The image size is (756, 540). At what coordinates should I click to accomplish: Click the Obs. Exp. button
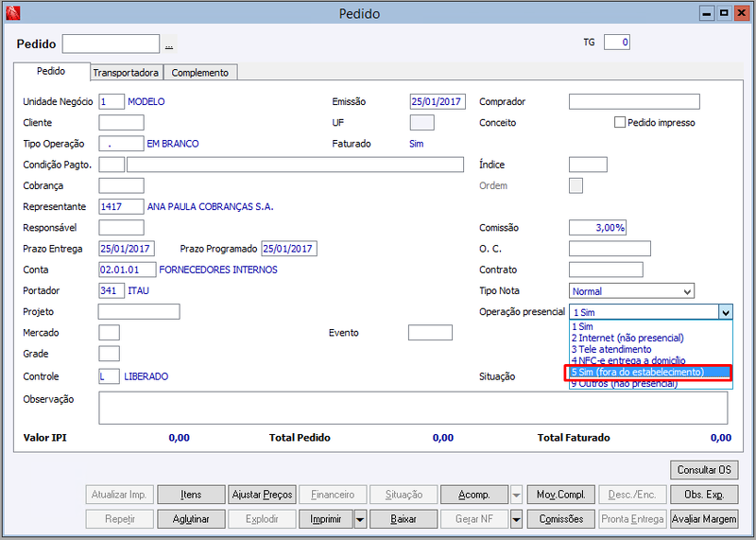pos(704,495)
